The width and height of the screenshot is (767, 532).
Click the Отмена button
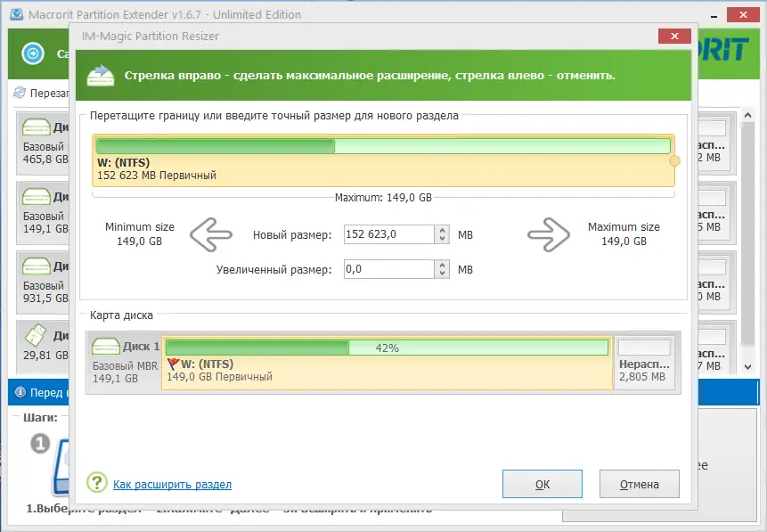pyautogui.click(x=640, y=484)
